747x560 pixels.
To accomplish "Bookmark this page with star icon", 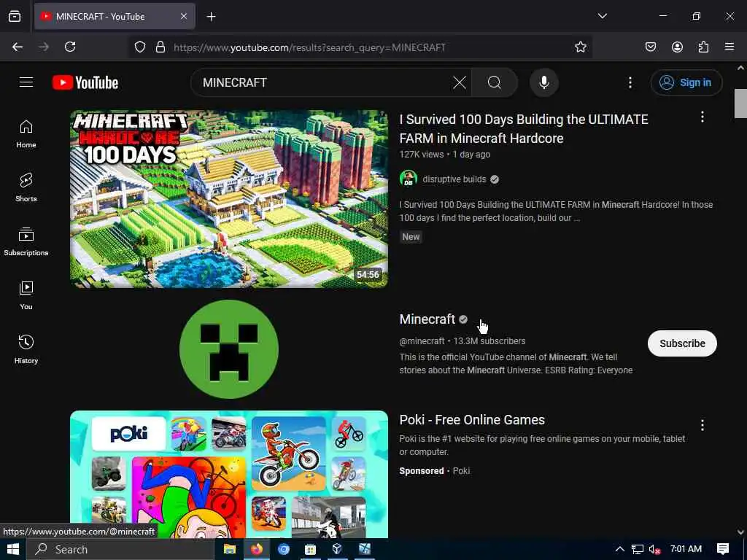I will [x=580, y=47].
